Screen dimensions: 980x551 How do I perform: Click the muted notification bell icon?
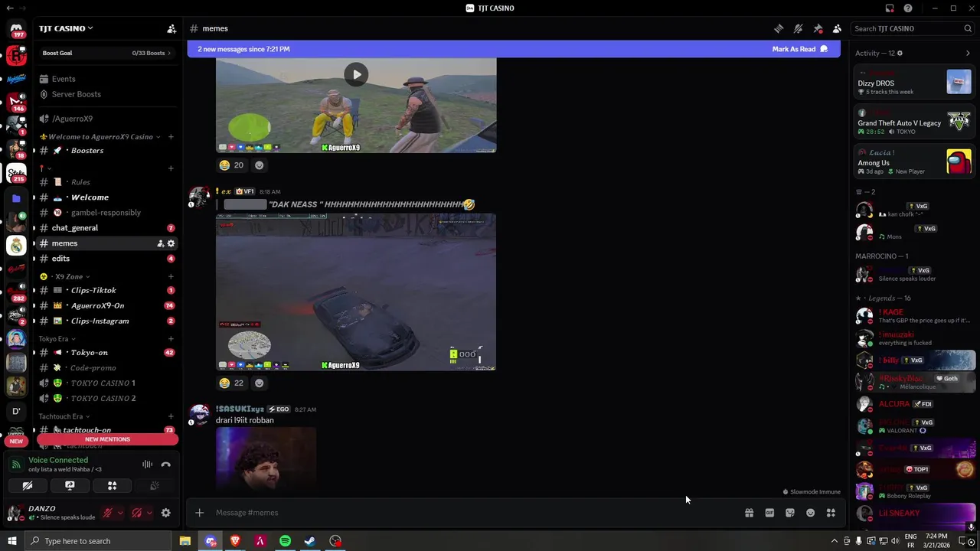[799, 28]
